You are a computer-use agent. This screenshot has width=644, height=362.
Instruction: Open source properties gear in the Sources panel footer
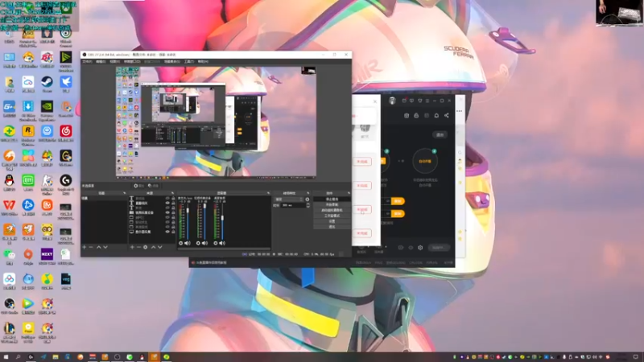tap(146, 247)
